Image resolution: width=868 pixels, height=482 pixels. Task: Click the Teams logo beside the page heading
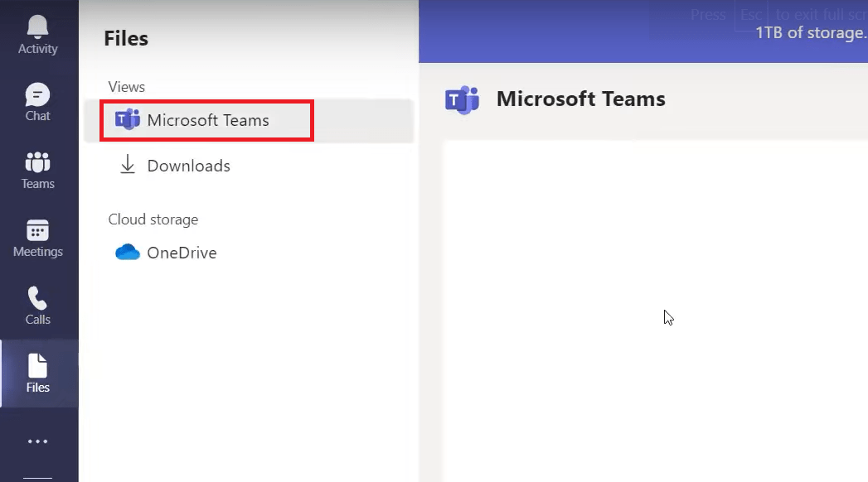tap(463, 100)
